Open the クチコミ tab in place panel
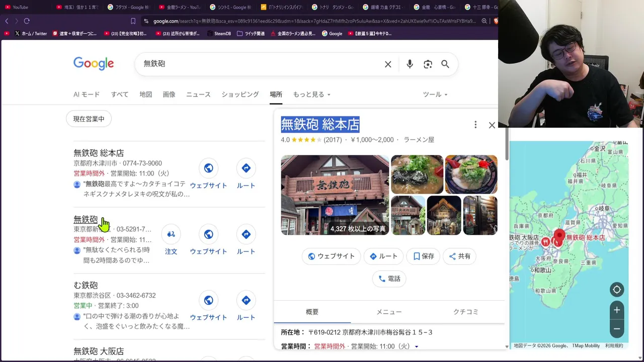Viewport: 644px width, 362px height. pos(466,312)
